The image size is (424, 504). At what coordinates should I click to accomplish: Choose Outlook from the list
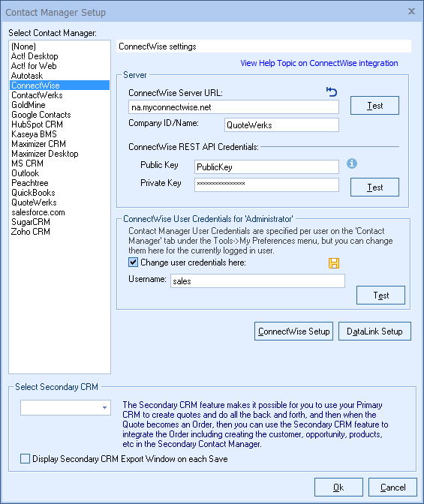(x=59, y=173)
